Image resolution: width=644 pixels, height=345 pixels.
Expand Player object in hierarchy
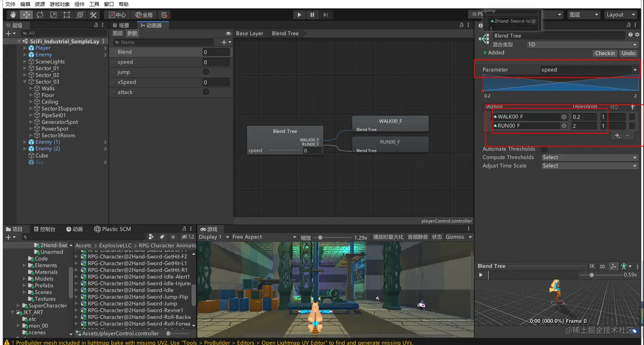(25, 48)
